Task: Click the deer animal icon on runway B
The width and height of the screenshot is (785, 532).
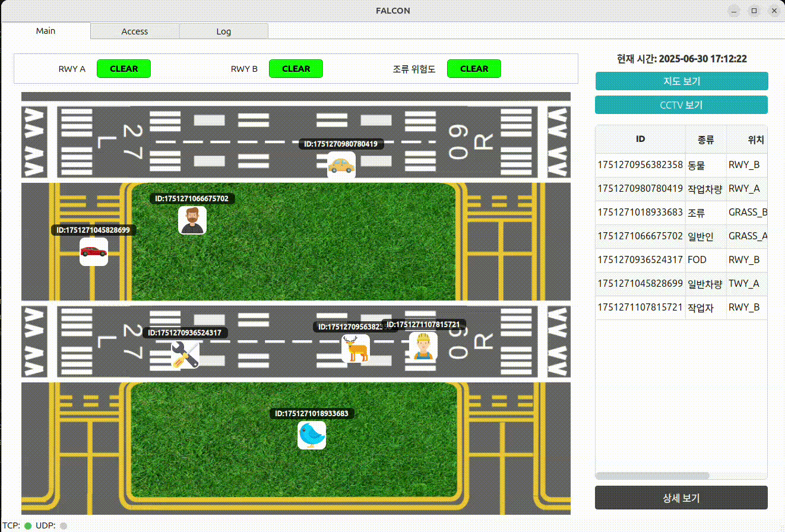Action: [356, 349]
